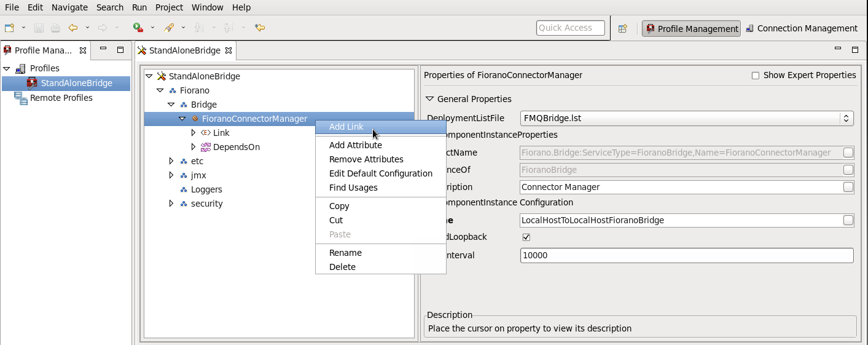Choose Rename from context menu
This screenshot has height=345, width=868.
point(381,253)
